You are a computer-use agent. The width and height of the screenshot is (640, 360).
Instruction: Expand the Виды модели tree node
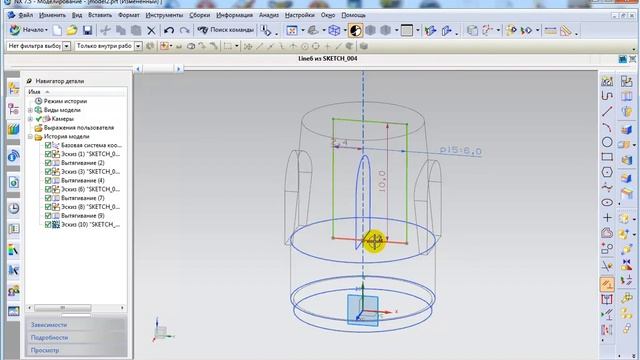coord(30,110)
